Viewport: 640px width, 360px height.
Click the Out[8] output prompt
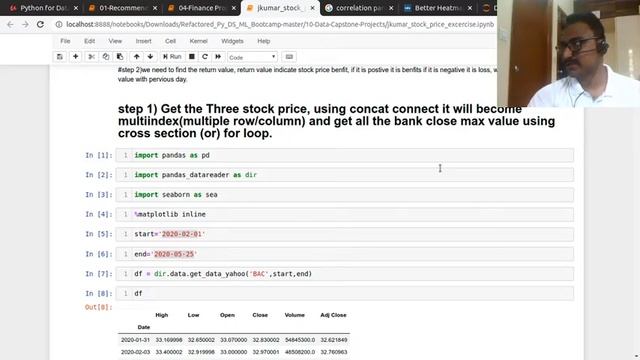(x=98, y=307)
